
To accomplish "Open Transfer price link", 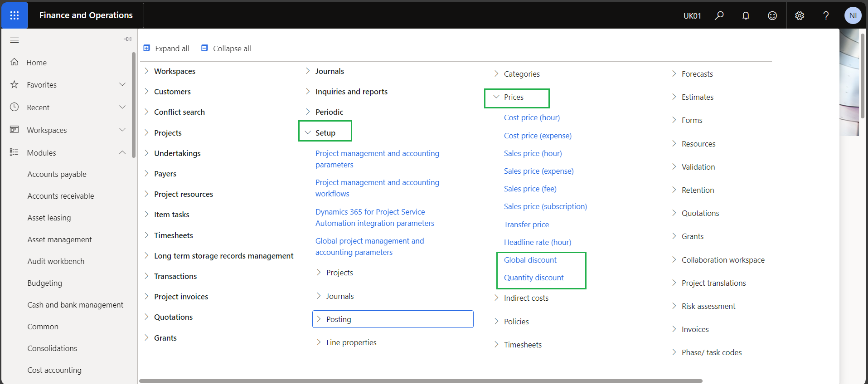I will point(526,225).
